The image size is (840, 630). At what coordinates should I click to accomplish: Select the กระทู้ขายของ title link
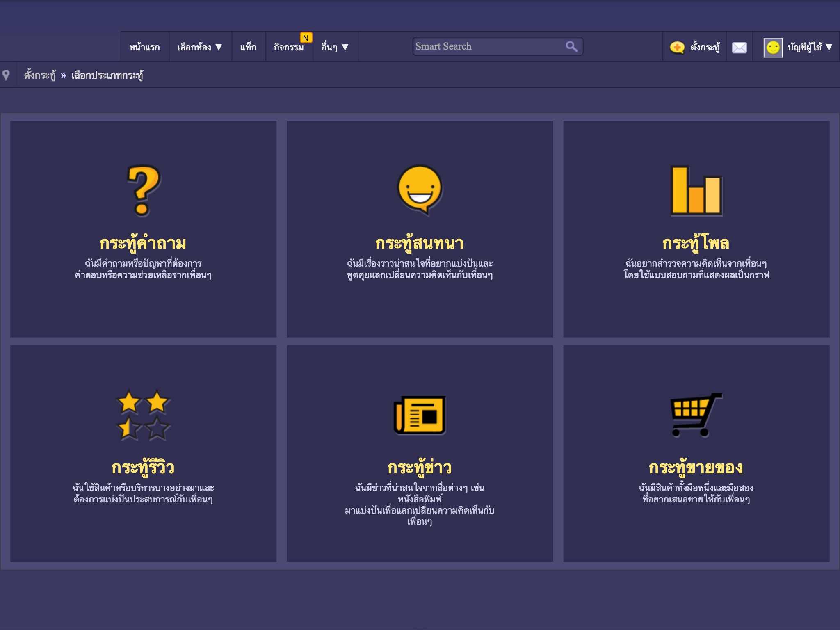pyautogui.click(x=696, y=467)
